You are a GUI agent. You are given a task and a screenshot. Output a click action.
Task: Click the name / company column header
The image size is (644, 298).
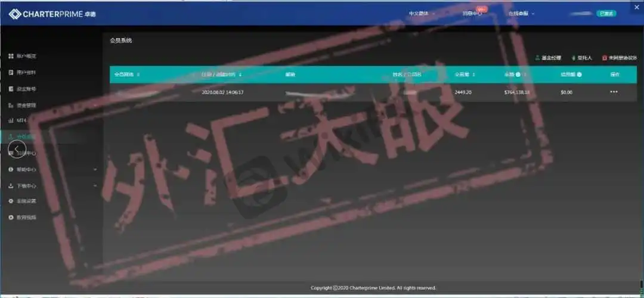[x=407, y=74]
